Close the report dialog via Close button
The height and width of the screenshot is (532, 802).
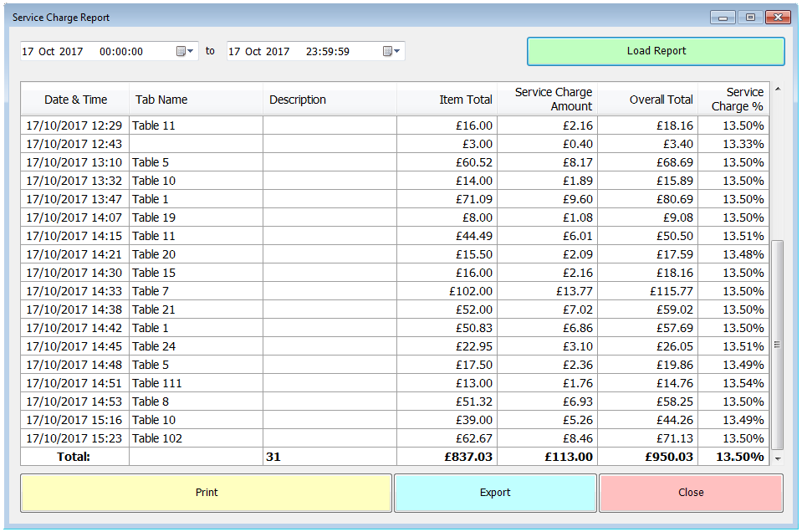691,493
